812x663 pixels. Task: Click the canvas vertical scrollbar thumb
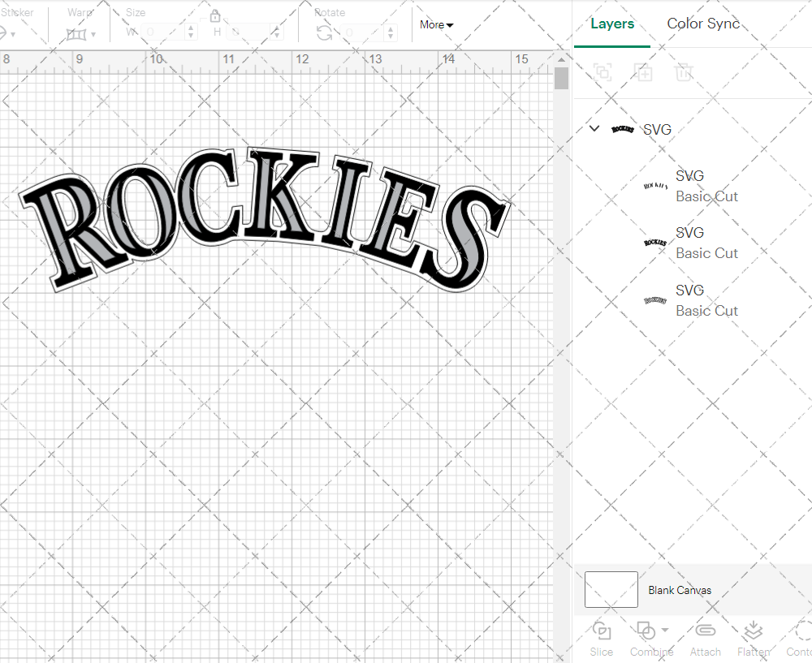(561, 79)
